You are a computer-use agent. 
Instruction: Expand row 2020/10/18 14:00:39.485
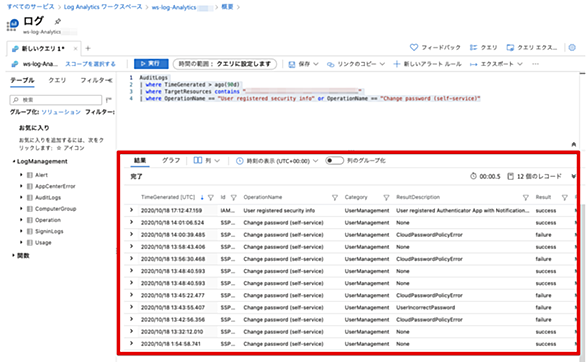[131, 235]
